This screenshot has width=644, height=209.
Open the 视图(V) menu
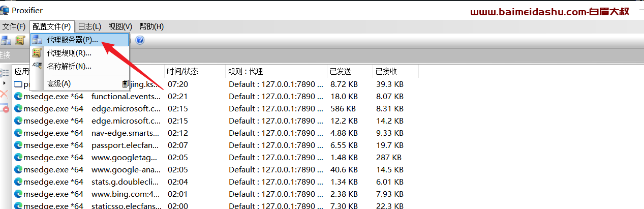(120, 26)
